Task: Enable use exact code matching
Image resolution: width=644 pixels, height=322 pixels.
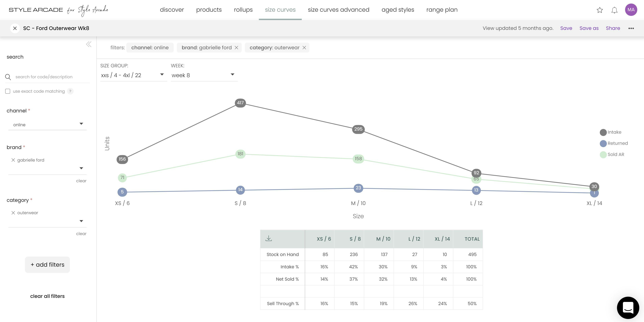Action: pos(8,91)
